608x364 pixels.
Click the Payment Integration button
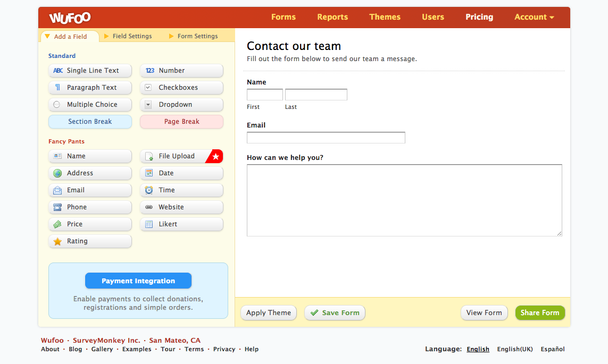pos(138,281)
